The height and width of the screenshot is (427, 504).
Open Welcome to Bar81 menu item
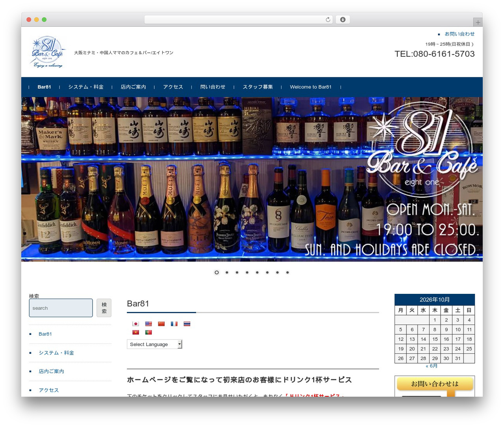click(x=311, y=87)
